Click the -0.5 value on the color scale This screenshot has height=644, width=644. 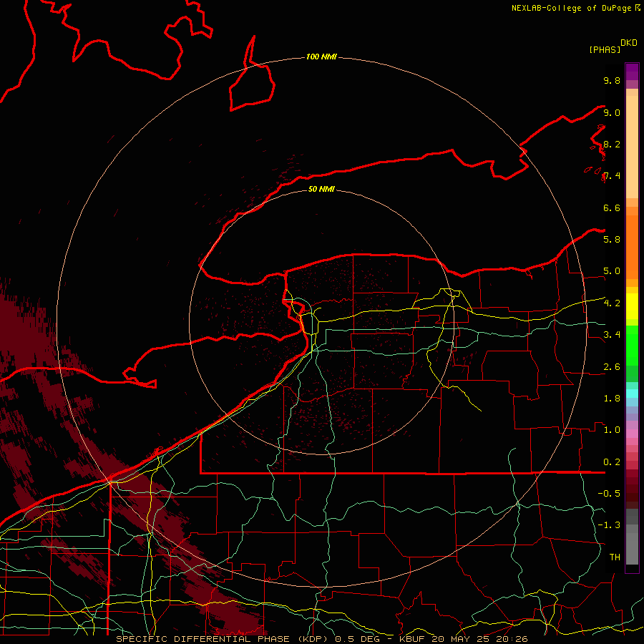pos(609,493)
